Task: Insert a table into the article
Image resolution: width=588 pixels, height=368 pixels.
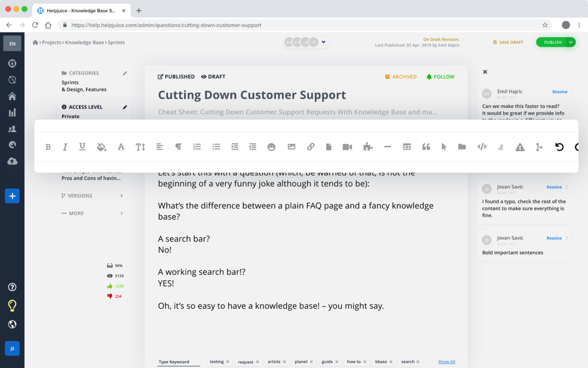Action: pos(407,147)
